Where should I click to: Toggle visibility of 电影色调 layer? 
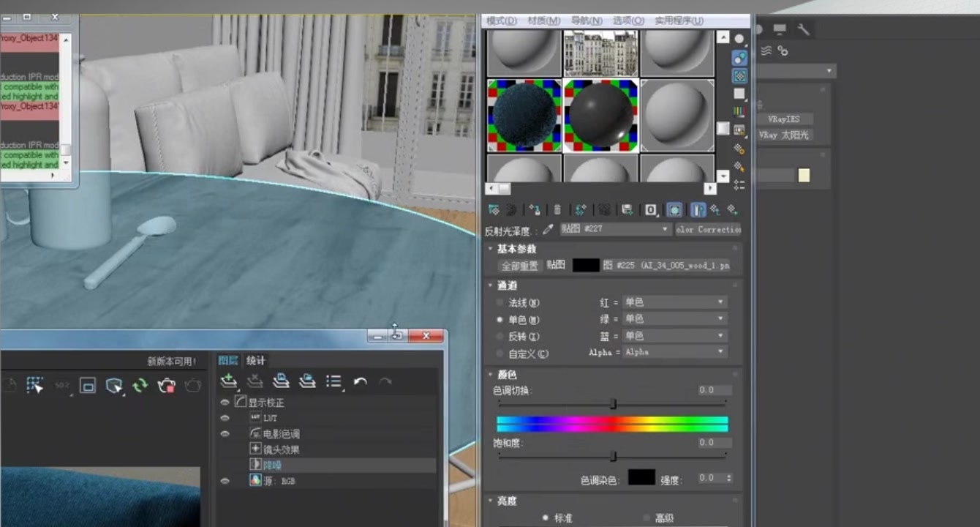point(225,434)
